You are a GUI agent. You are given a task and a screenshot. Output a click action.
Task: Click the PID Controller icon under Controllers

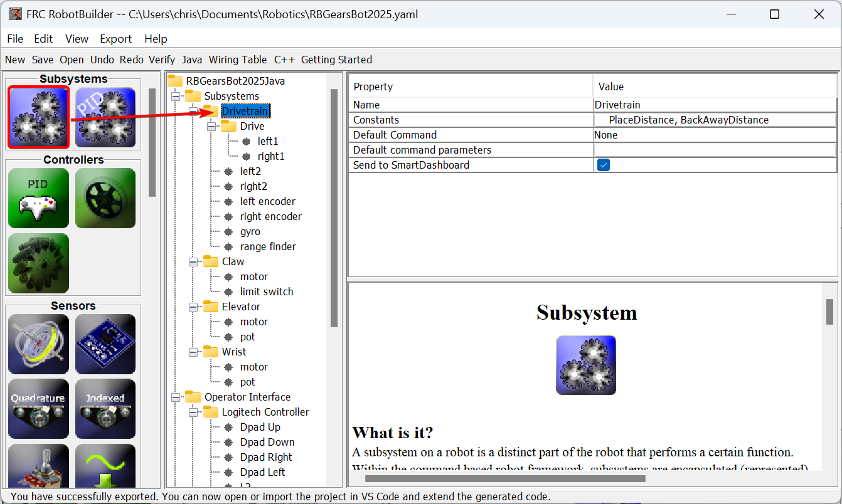38,197
